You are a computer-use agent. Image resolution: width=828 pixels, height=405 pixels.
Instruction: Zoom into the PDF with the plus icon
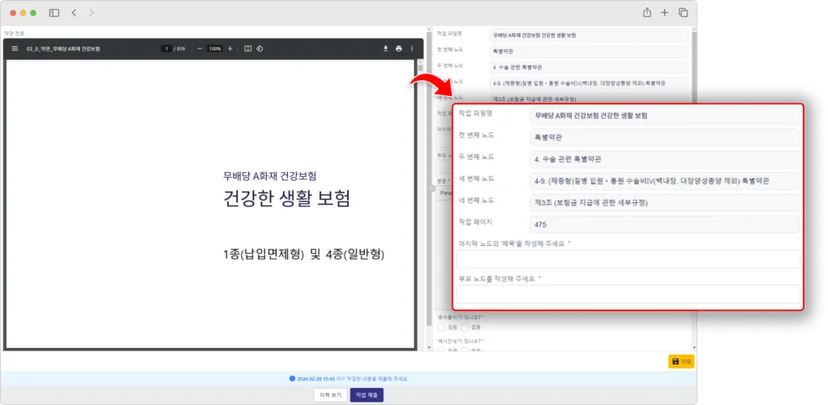(230, 49)
